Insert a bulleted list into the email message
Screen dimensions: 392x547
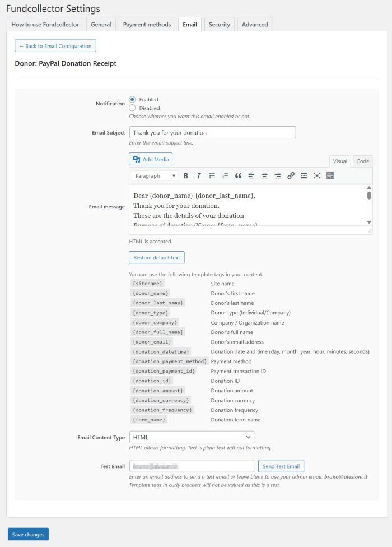pos(212,176)
